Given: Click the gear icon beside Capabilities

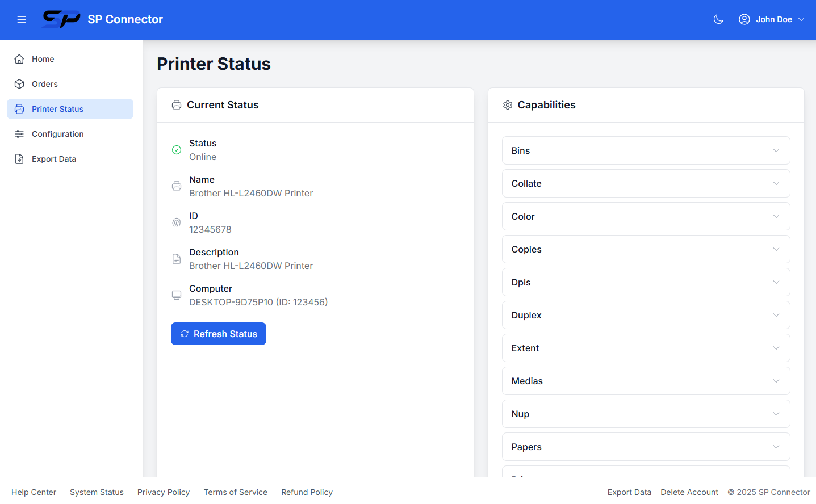Looking at the screenshot, I should tap(507, 104).
